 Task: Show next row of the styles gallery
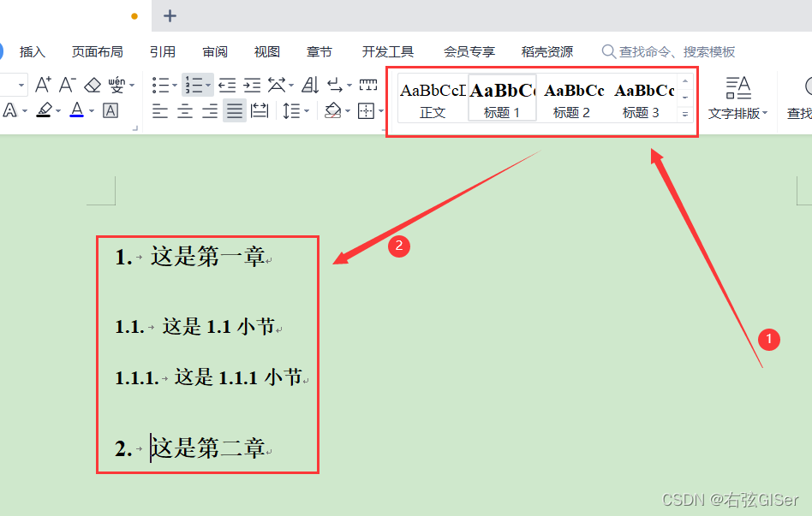(x=685, y=98)
